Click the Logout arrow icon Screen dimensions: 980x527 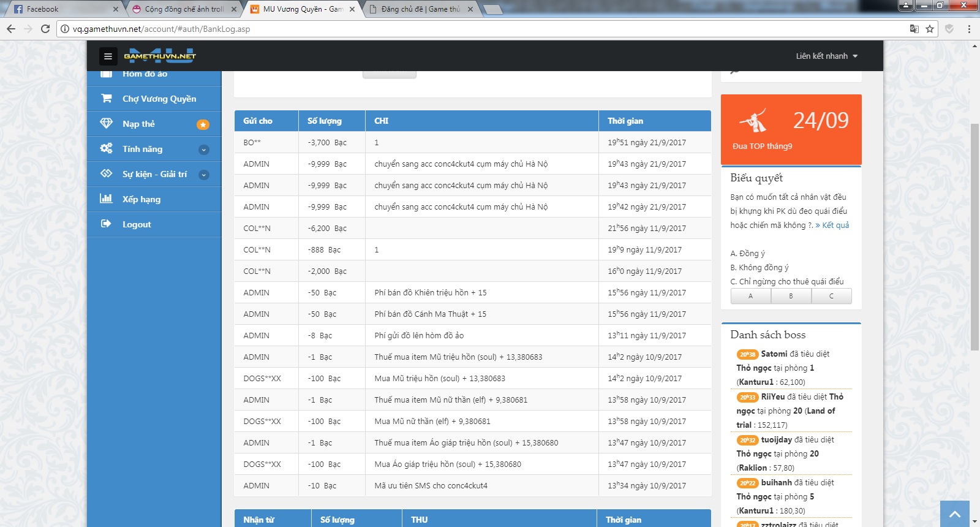(107, 224)
